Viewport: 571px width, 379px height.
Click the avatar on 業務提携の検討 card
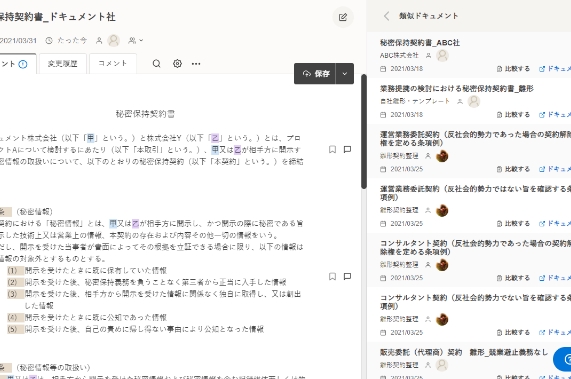pyautogui.click(x=474, y=101)
